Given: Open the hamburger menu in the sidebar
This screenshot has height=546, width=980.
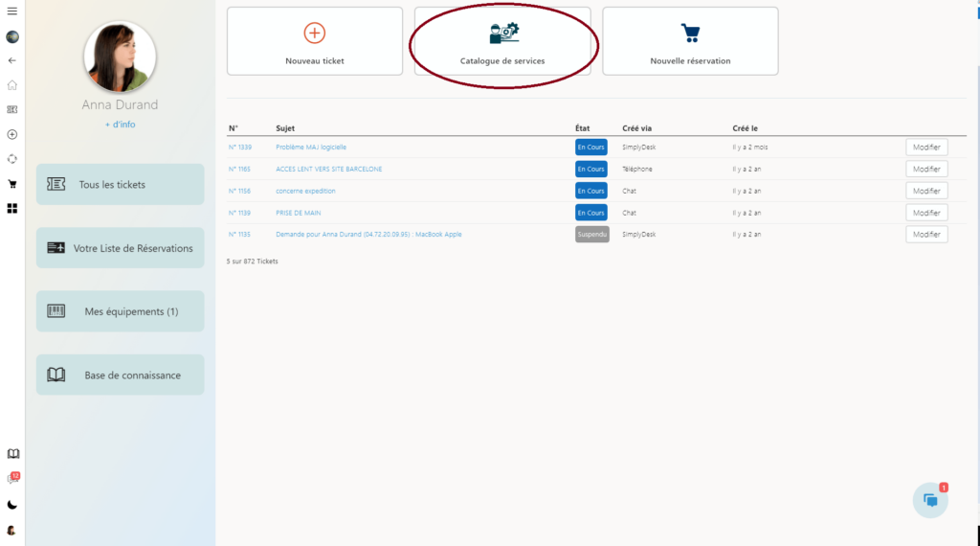Looking at the screenshot, I should 12,11.
